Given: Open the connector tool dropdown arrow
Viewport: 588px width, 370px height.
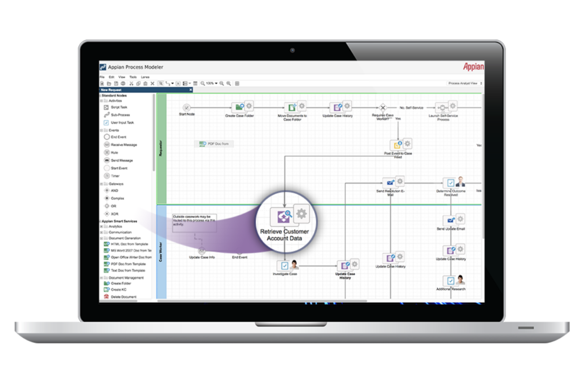Looking at the screenshot, I should pos(172,84).
